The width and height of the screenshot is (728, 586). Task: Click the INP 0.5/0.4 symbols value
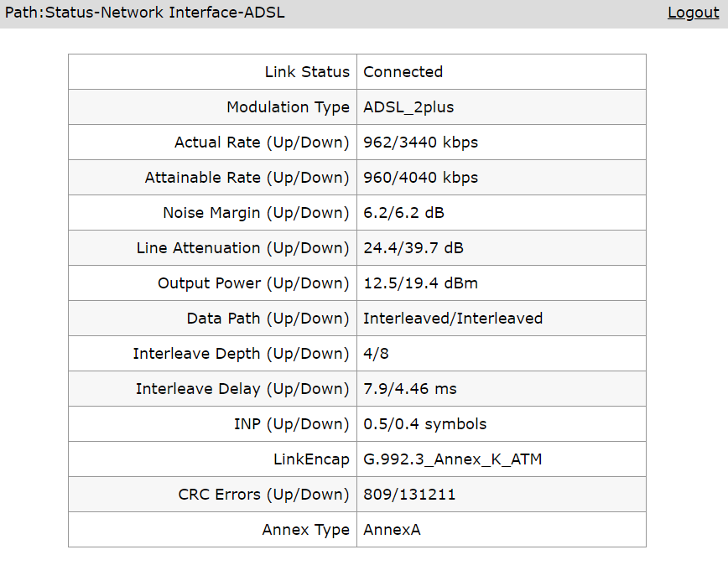(x=424, y=424)
